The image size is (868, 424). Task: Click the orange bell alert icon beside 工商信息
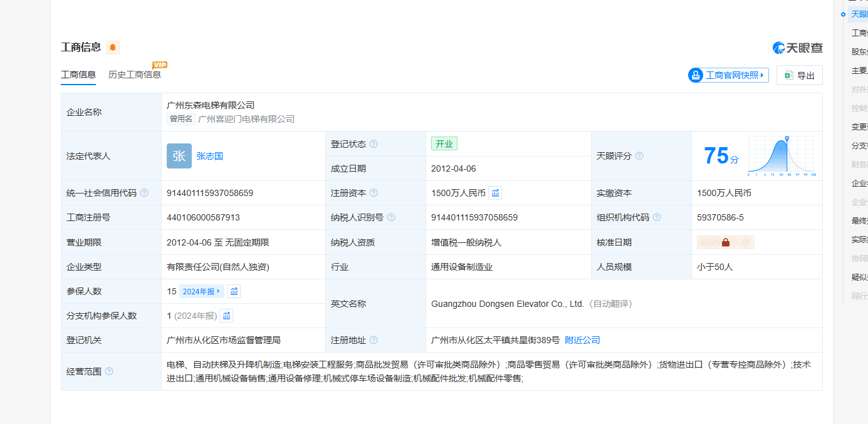click(x=113, y=48)
